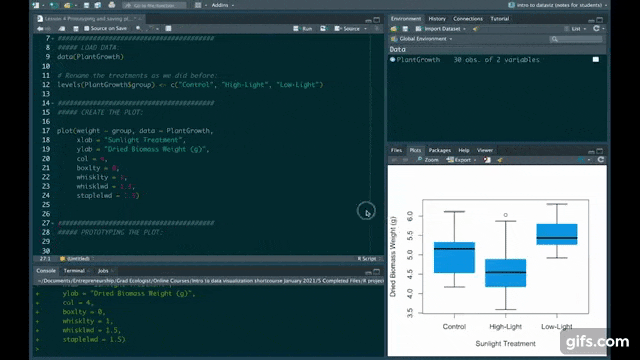
Task: Refresh the Environment pane
Action: click(596, 29)
